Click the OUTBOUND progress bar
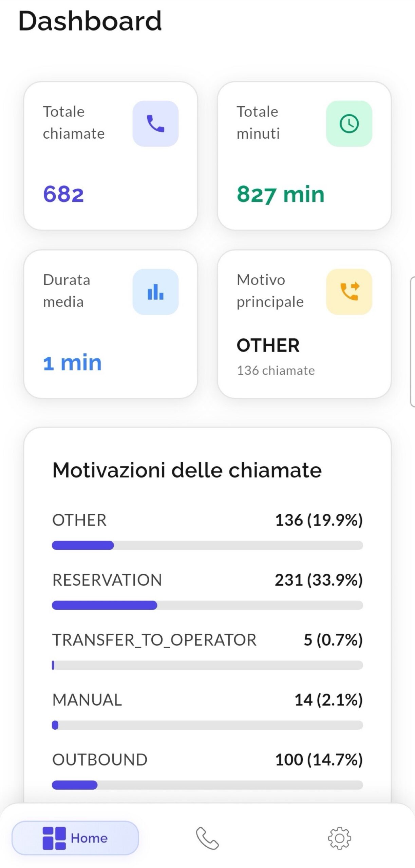The height and width of the screenshot is (868, 415). [x=207, y=785]
